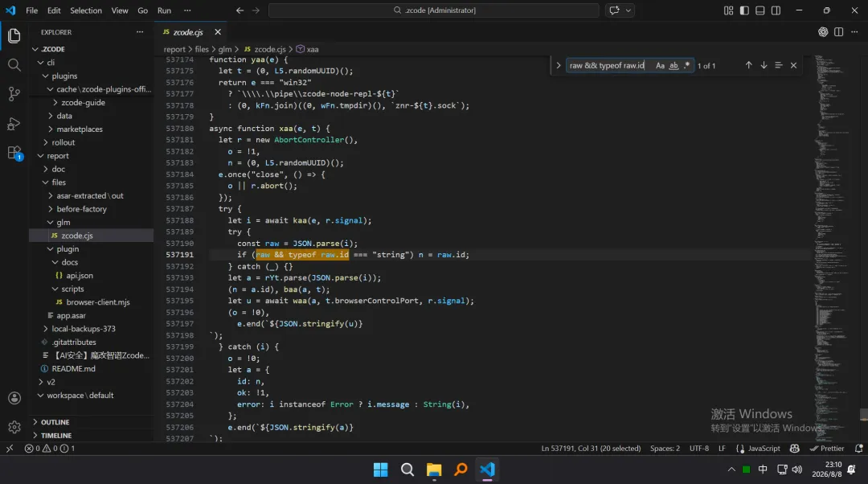
Task: Toggle bottom panel visibility
Action: (760, 10)
